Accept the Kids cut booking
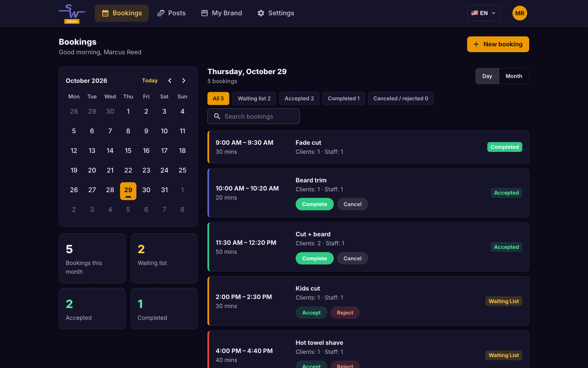This screenshot has height=368, width=588. pyautogui.click(x=311, y=312)
